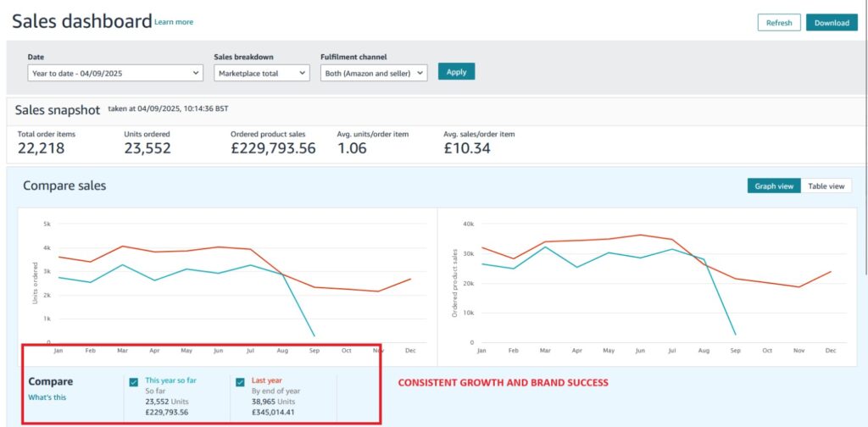
Task: Click orange line's December point in Ordered product sales chart
Action: 830,272
